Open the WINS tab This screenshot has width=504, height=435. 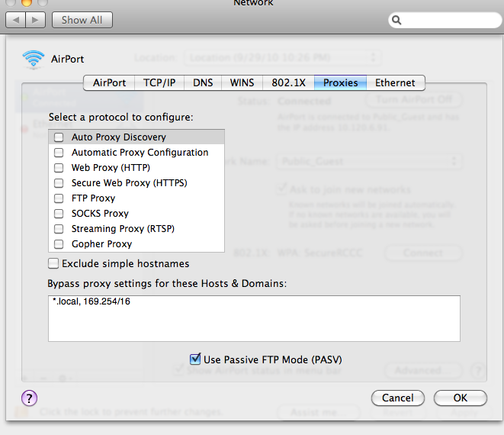tap(242, 83)
